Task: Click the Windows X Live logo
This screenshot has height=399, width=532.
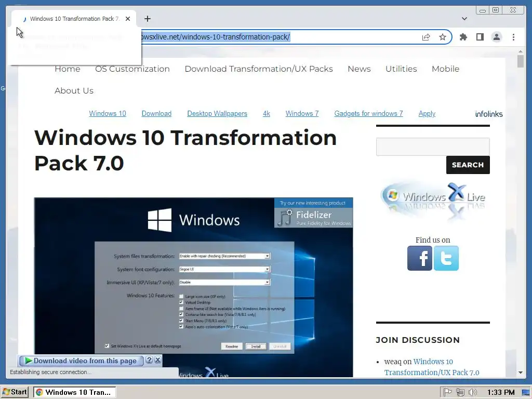Action: pos(433,199)
